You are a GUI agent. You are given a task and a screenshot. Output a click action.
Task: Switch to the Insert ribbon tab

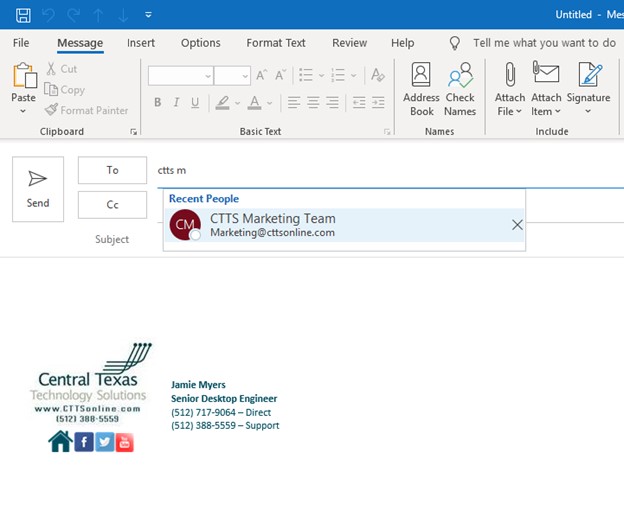click(x=141, y=43)
